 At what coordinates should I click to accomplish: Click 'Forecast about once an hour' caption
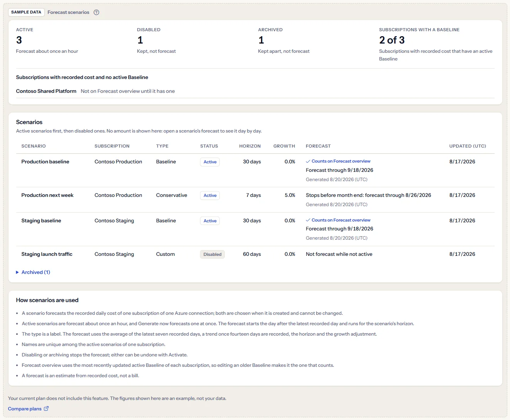click(x=47, y=51)
